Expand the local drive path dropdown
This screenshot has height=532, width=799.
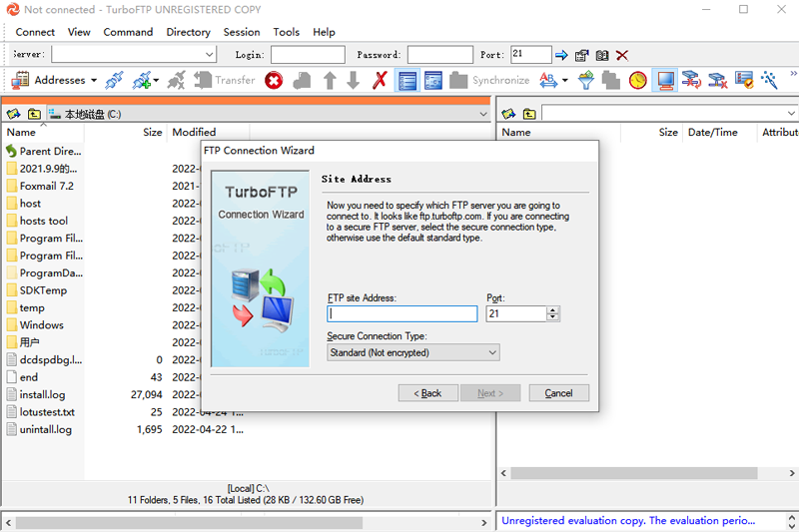coord(483,114)
